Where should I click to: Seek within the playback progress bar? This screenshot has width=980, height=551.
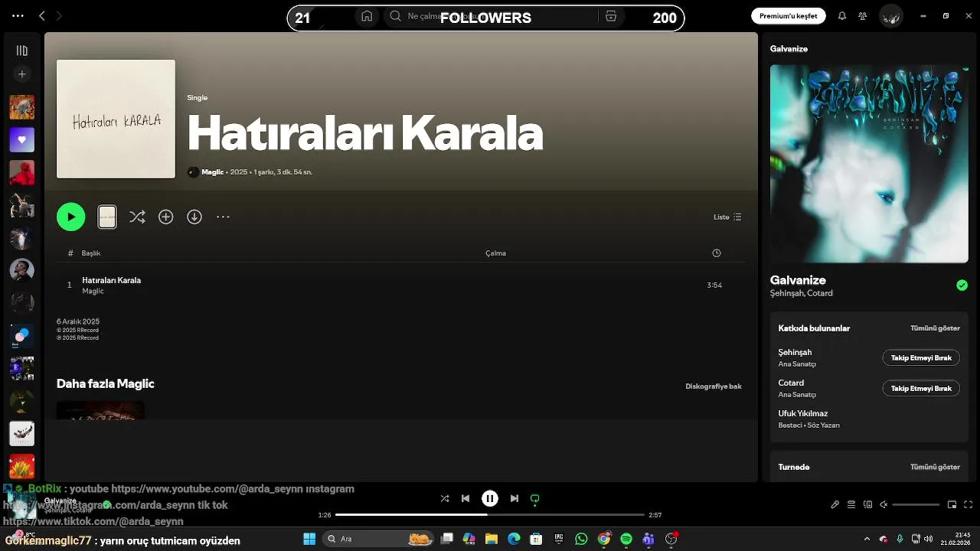point(490,515)
